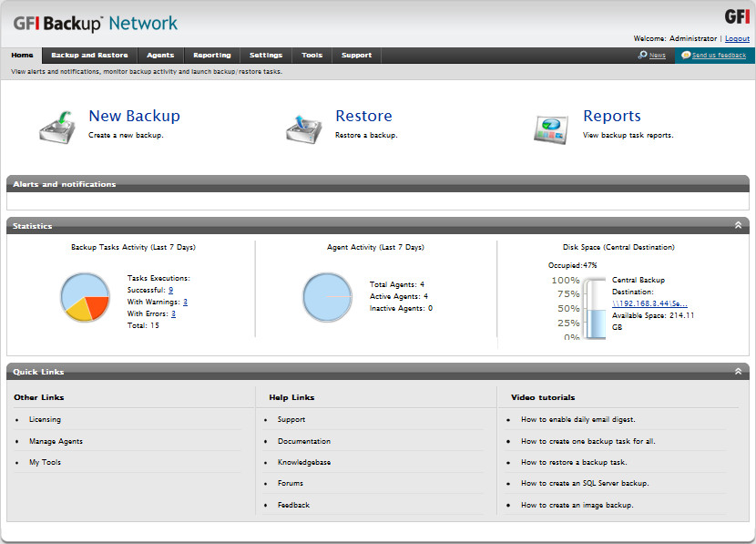Open the Home tab
756x544 pixels.
[x=22, y=55]
